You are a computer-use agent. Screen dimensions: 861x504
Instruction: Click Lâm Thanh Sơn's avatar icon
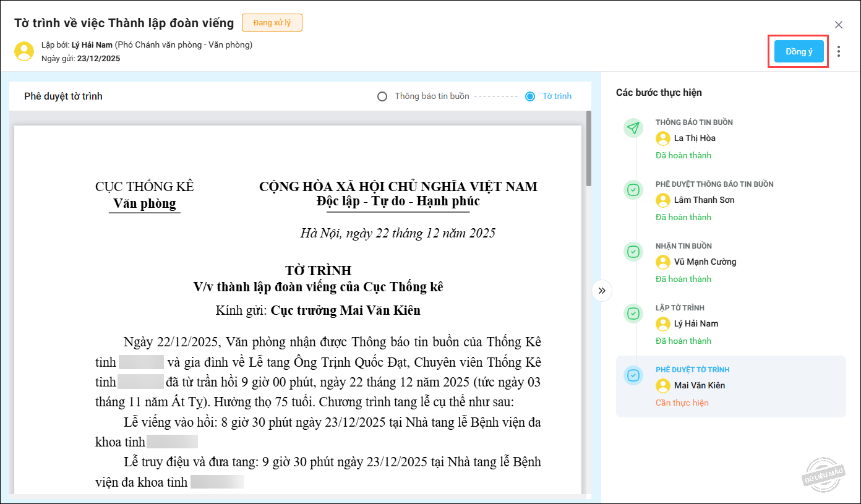pyautogui.click(x=663, y=200)
